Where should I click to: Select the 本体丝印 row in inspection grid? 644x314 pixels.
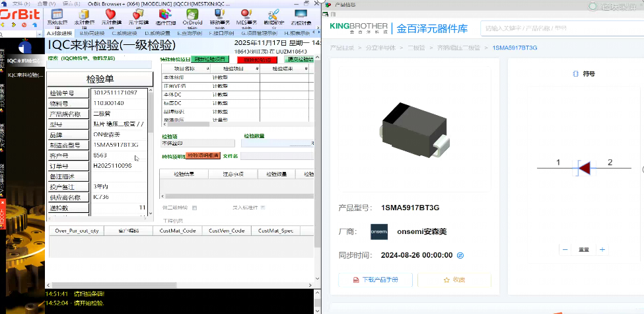238,77
